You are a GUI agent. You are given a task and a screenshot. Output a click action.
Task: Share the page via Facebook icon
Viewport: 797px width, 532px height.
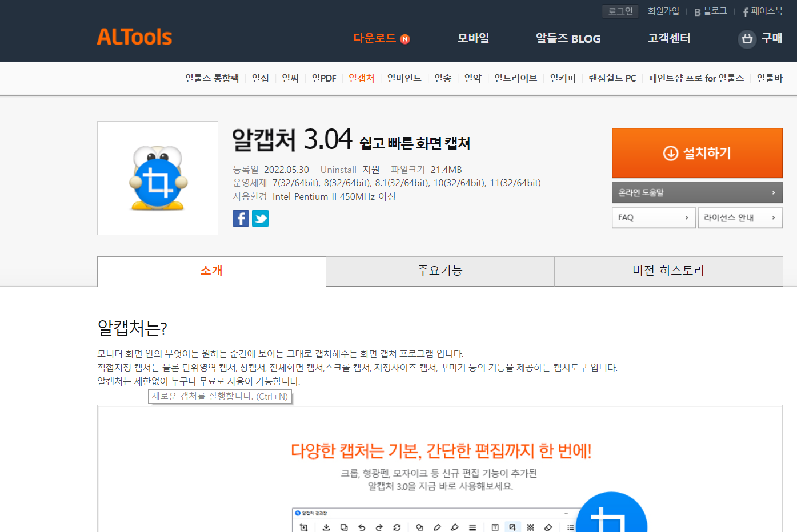pos(241,218)
